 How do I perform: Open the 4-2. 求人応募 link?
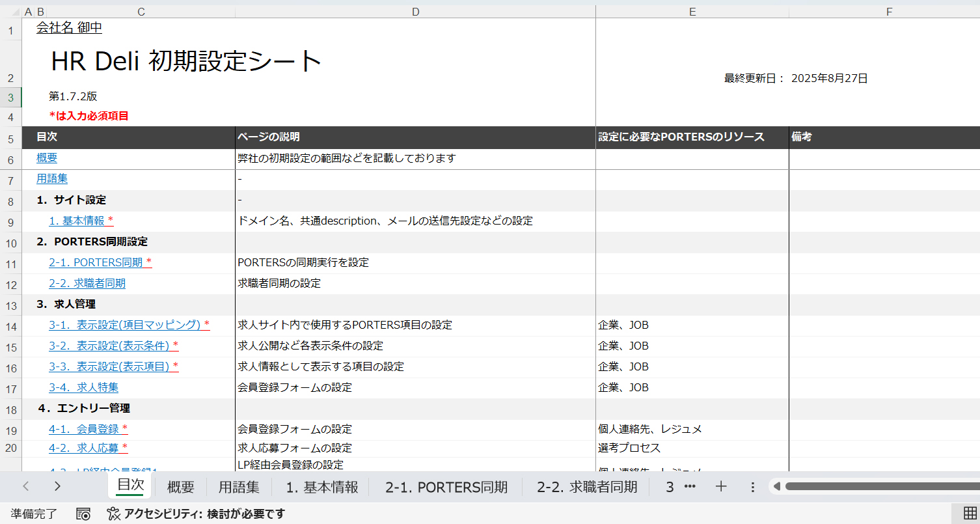click(88, 448)
